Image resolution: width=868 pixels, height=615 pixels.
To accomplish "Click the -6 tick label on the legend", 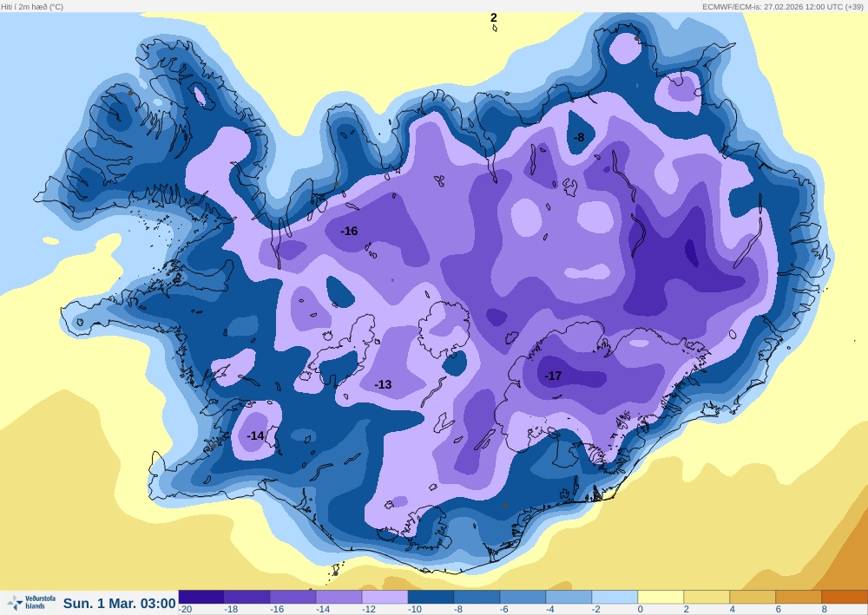I will [504, 610].
